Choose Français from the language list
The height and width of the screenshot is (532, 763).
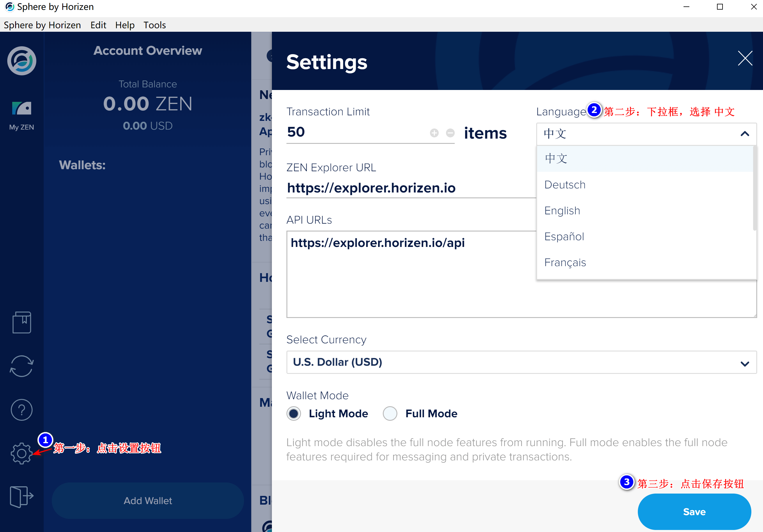[645, 262]
